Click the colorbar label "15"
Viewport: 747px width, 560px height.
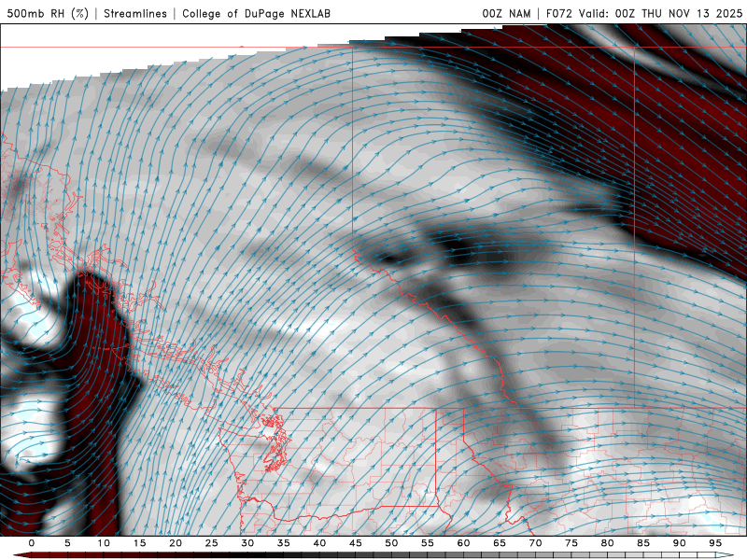pos(139,543)
